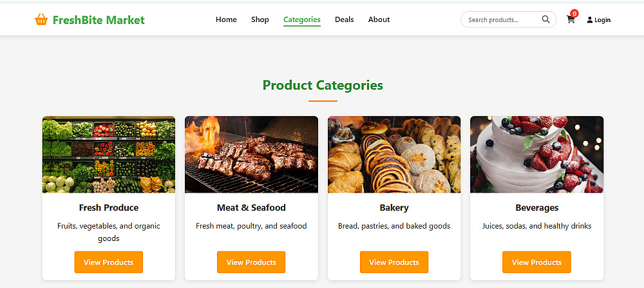The width and height of the screenshot is (644, 288).
Task: Open the Beverages card berry cake image
Action: (536, 155)
